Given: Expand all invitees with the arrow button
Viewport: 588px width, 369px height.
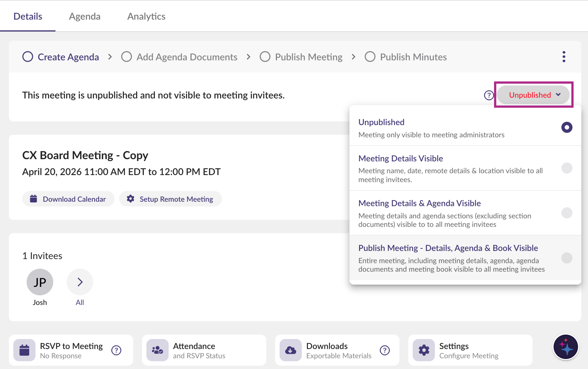Looking at the screenshot, I should [80, 282].
